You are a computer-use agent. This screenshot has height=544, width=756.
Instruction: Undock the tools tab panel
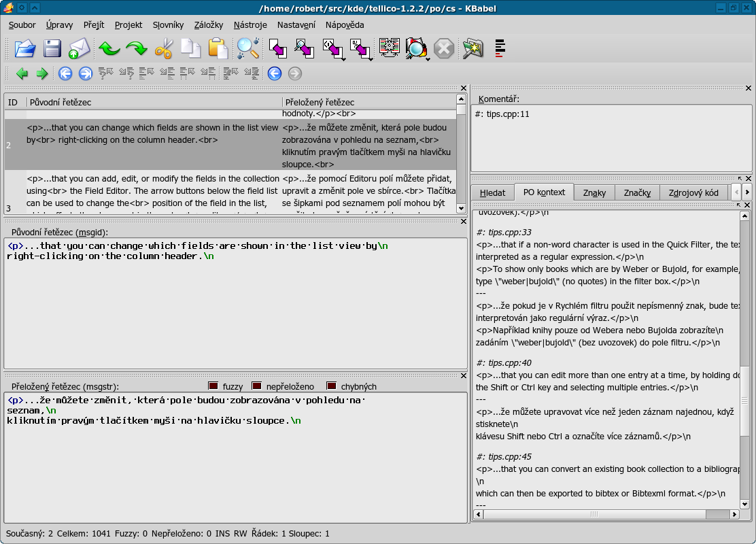pyautogui.click(x=740, y=178)
